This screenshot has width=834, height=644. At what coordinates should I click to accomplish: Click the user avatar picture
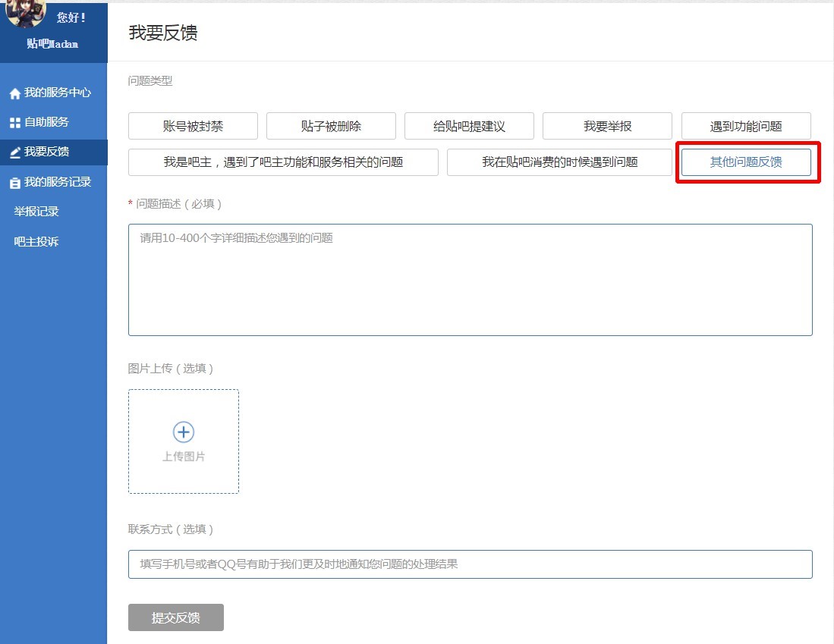point(27,13)
